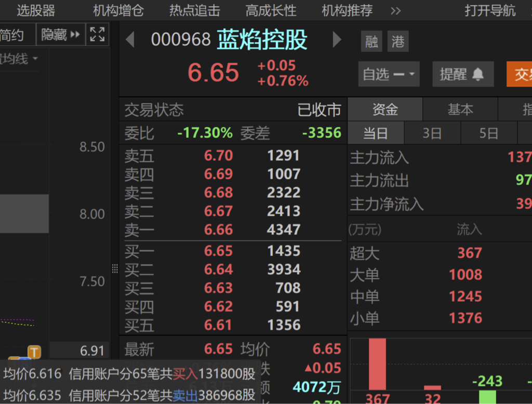
Task: Click 买三 price 6.63
Action: coord(219,288)
